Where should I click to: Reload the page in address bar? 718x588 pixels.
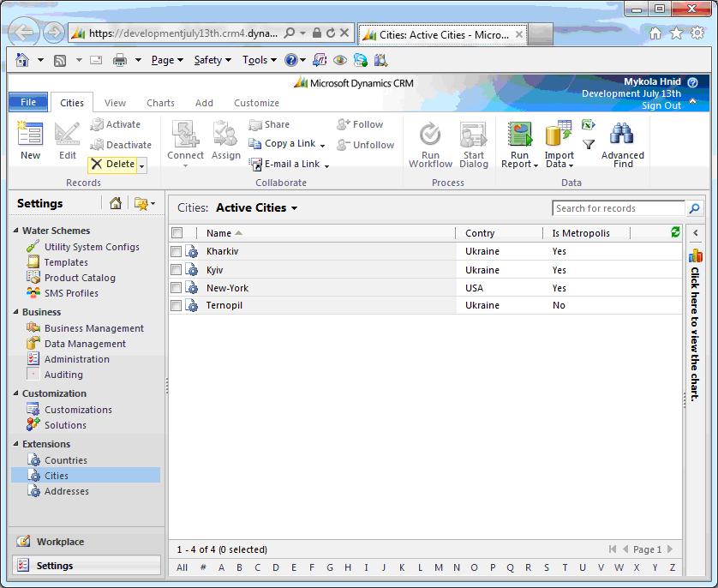coord(330,33)
